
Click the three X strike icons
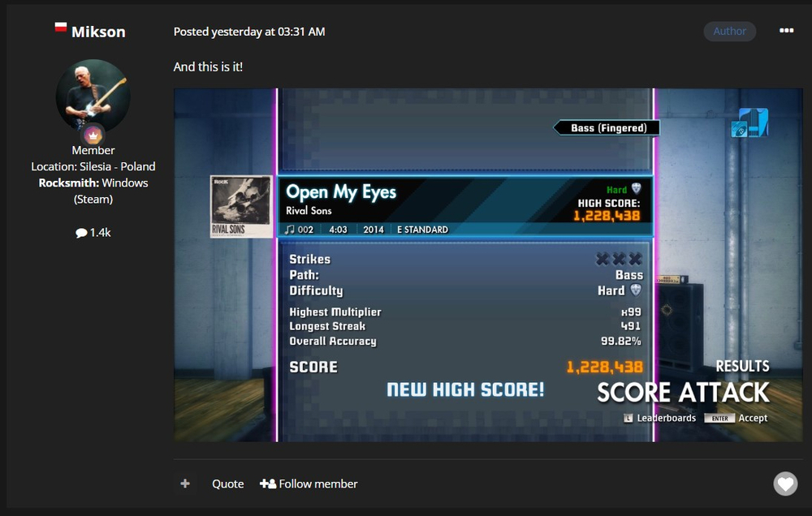pyautogui.click(x=619, y=259)
